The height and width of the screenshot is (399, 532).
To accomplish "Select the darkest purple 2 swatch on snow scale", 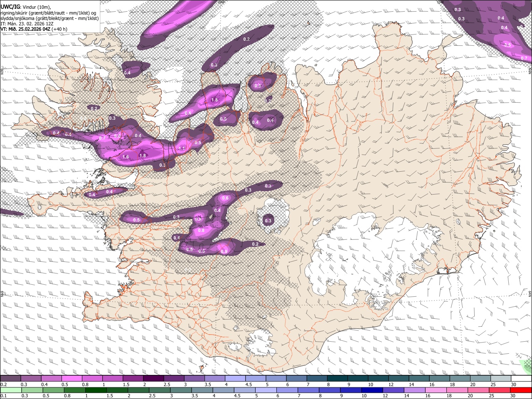I will 153,379.
